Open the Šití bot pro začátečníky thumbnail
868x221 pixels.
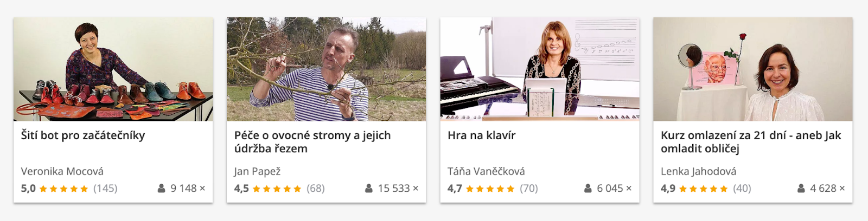(x=113, y=69)
